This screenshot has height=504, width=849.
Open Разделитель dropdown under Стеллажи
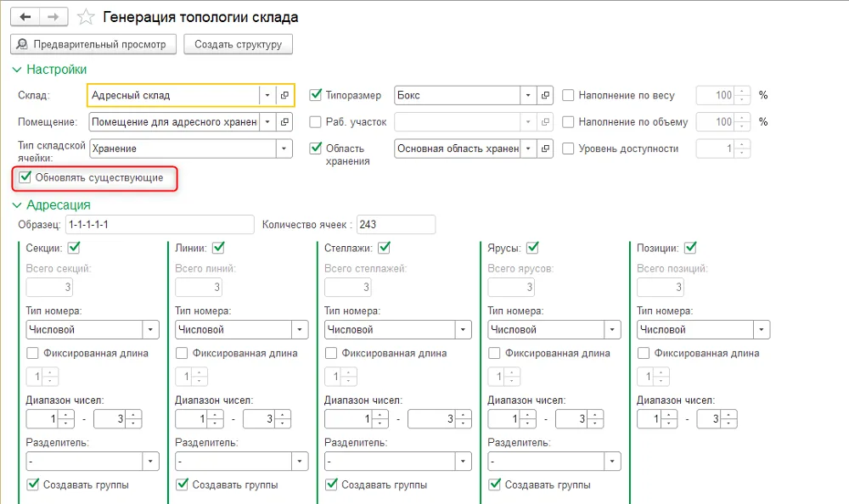463,462
